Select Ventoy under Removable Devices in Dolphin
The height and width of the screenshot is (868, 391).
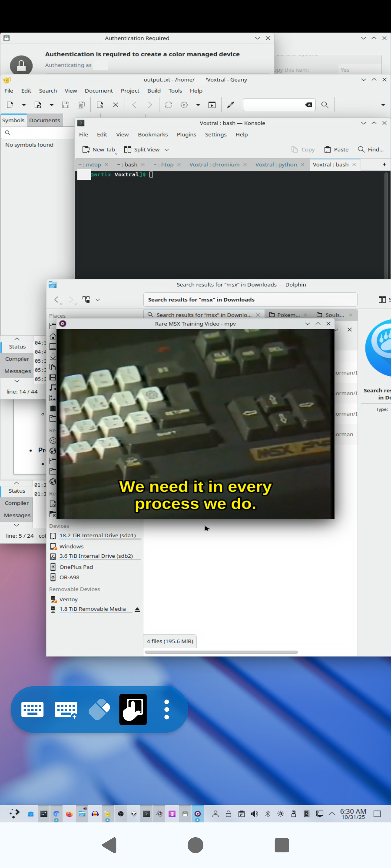coord(94,599)
